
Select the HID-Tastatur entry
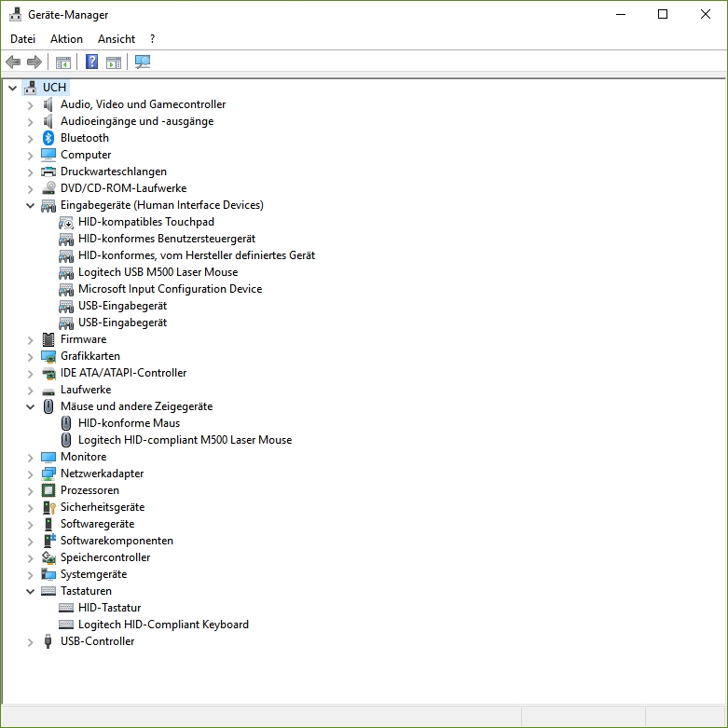[109, 608]
